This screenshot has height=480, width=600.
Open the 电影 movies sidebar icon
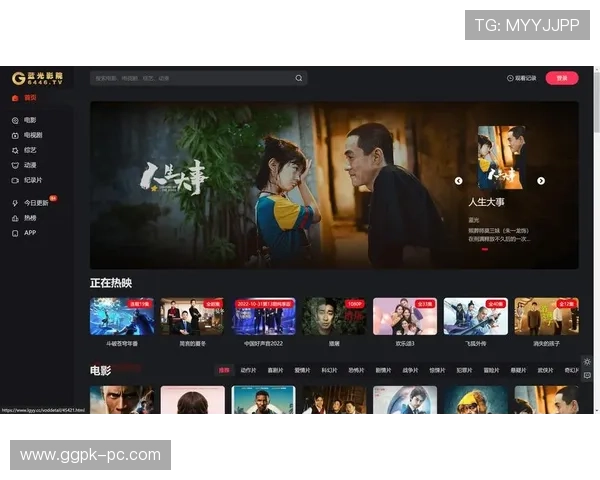tap(15, 121)
